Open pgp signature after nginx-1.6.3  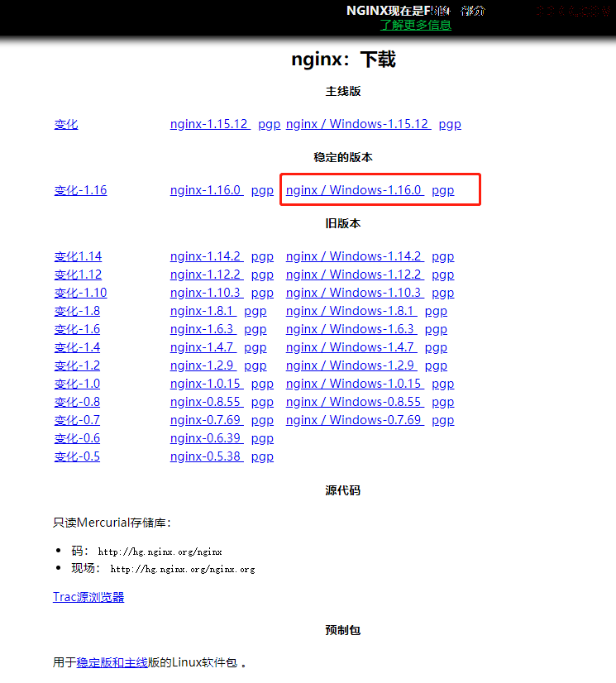pos(255,330)
